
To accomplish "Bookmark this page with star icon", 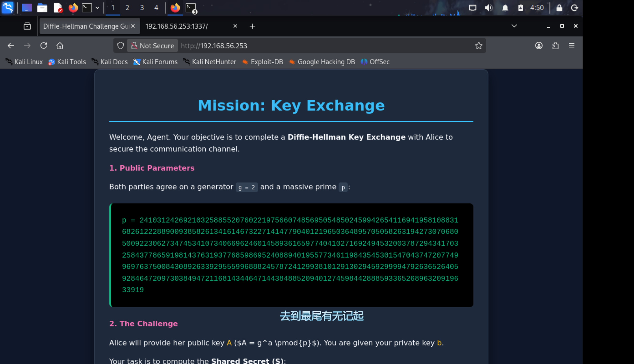I will [x=478, y=46].
